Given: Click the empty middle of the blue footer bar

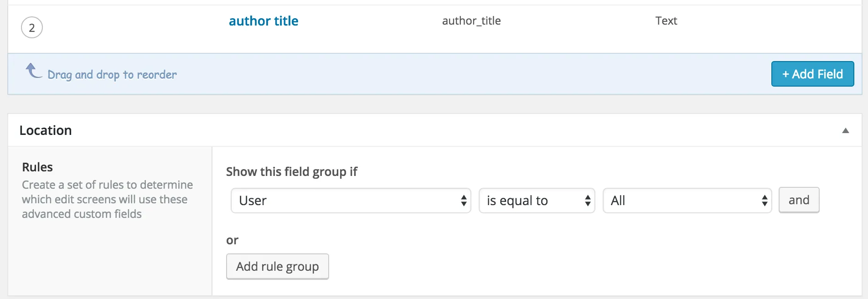Looking at the screenshot, I should point(456,74).
